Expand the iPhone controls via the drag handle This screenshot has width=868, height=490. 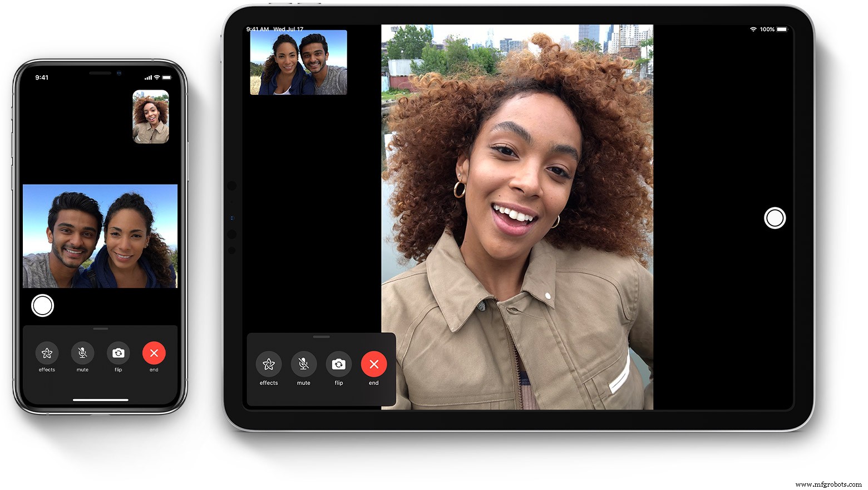tap(100, 327)
